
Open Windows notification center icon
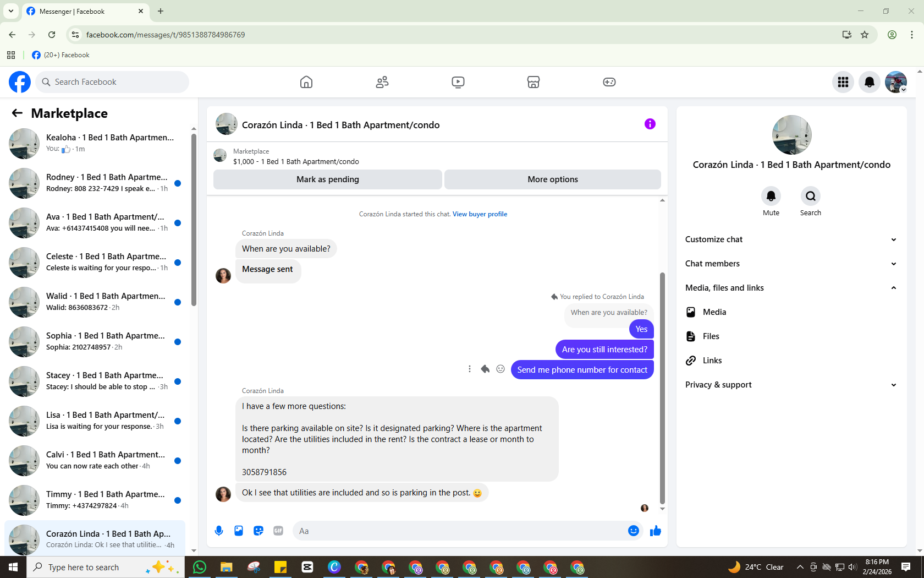pos(906,567)
